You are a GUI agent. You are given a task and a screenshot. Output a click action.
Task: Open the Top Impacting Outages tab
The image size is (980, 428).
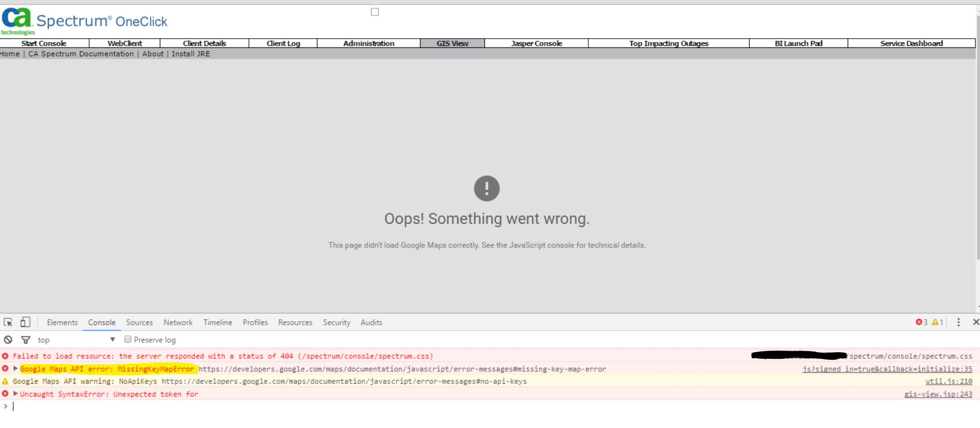(669, 43)
